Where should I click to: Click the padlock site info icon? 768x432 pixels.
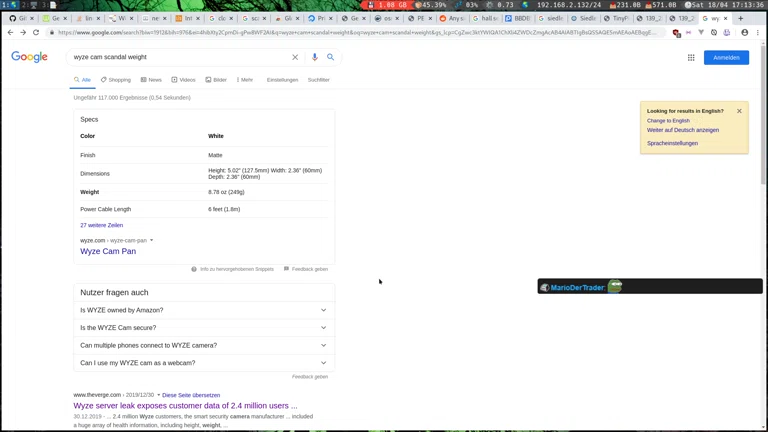click(x=52, y=32)
